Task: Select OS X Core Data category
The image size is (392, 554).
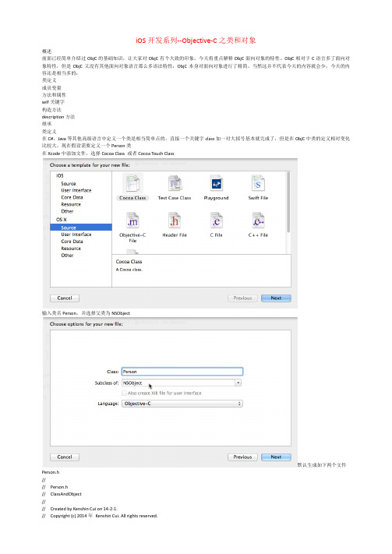Action: [72, 242]
